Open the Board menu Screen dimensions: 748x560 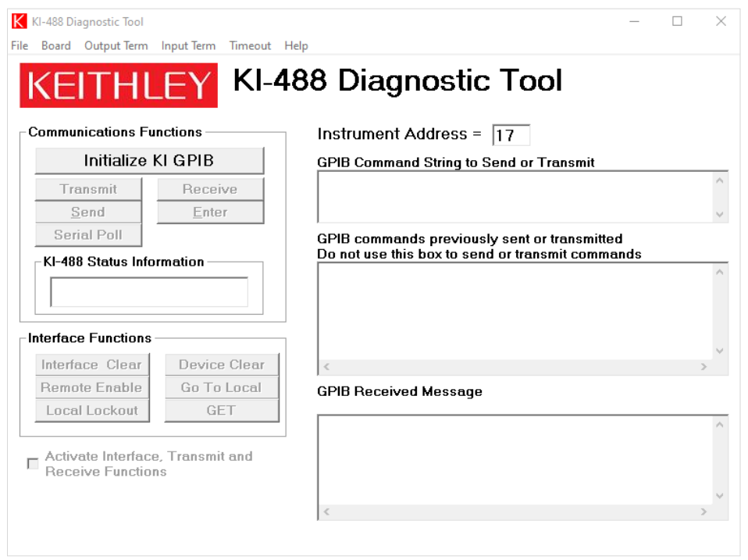coord(56,46)
